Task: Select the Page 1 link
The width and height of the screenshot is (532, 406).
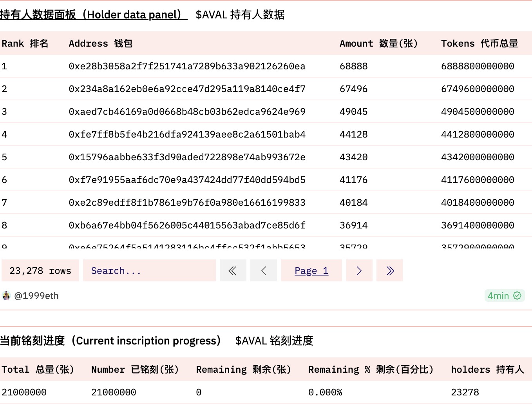Action: (x=311, y=270)
